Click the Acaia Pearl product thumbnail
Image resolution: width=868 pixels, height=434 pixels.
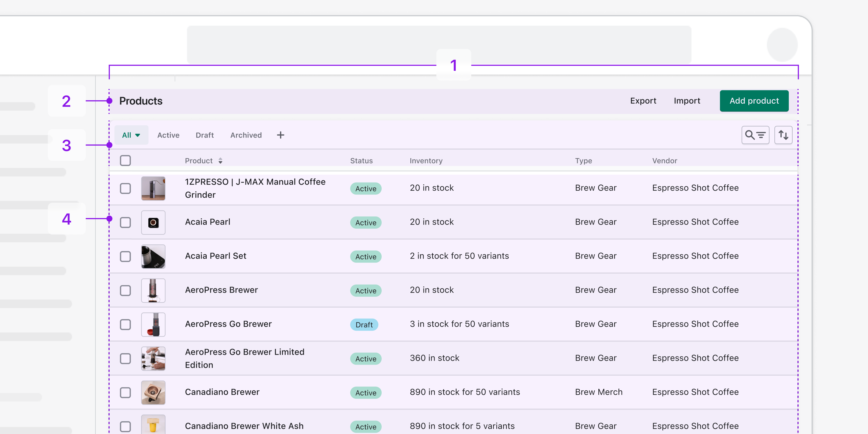pos(154,221)
